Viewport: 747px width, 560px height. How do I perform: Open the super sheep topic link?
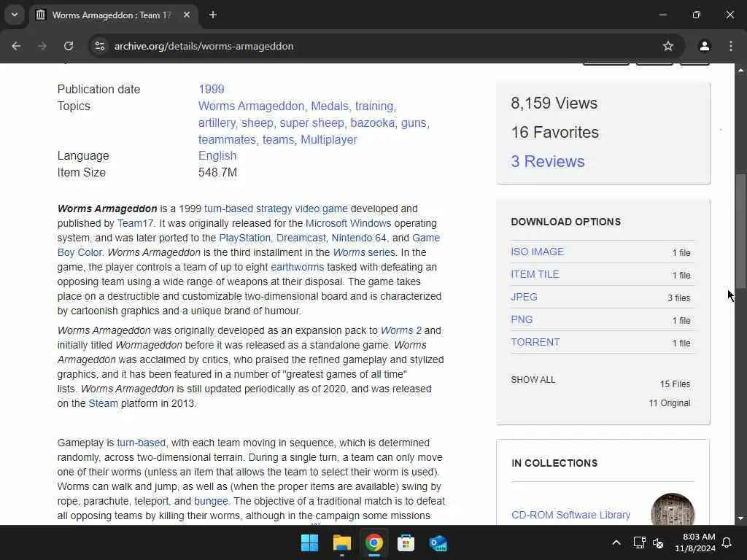tap(311, 122)
